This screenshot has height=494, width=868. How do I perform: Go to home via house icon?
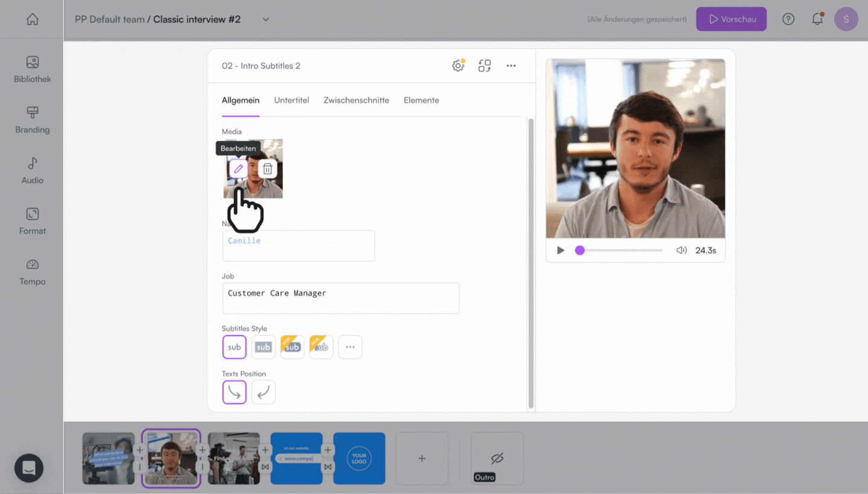pyautogui.click(x=33, y=19)
